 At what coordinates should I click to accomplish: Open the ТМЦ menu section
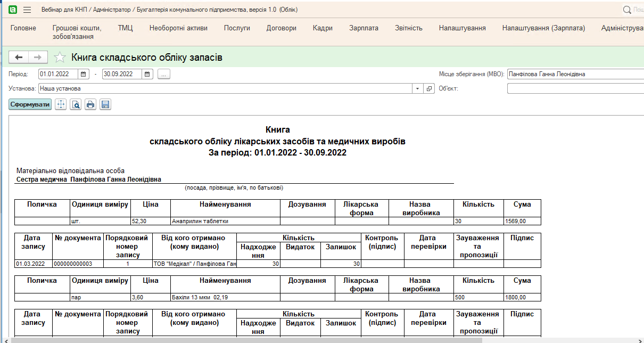point(125,28)
